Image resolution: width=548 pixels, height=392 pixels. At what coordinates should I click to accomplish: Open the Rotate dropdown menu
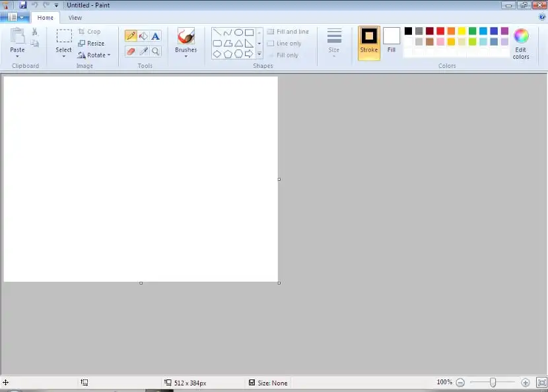[94, 55]
